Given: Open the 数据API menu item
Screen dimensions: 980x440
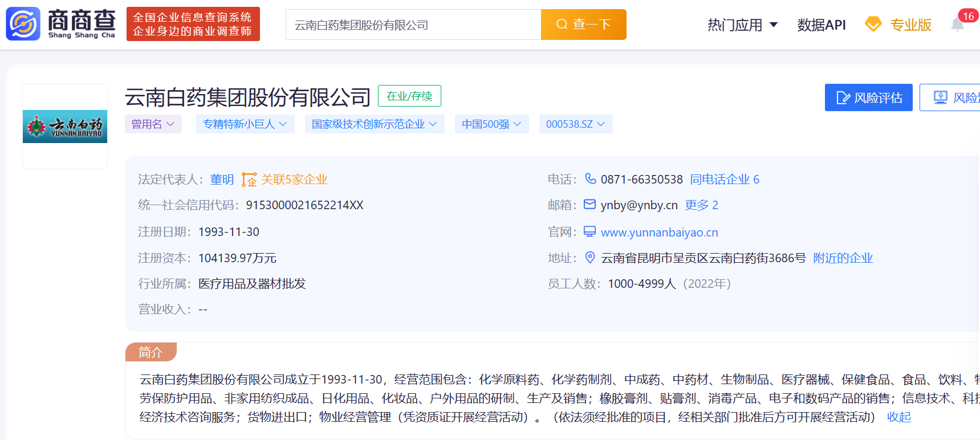Looking at the screenshot, I should (822, 25).
